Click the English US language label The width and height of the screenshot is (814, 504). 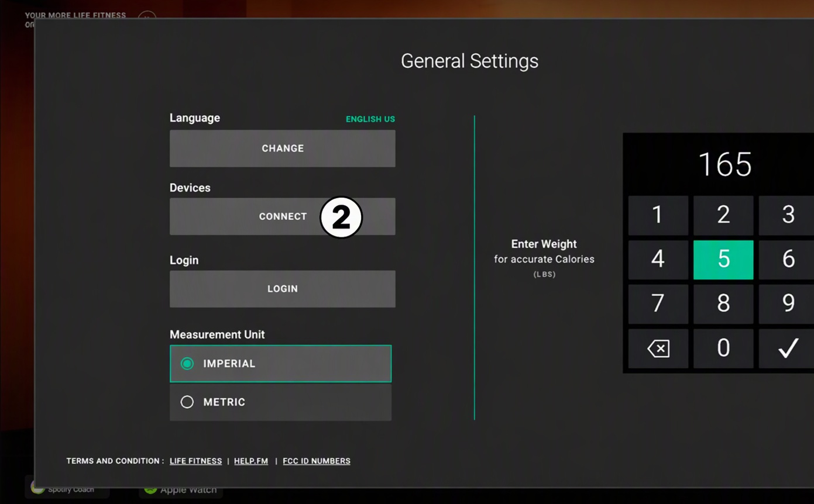coord(370,119)
